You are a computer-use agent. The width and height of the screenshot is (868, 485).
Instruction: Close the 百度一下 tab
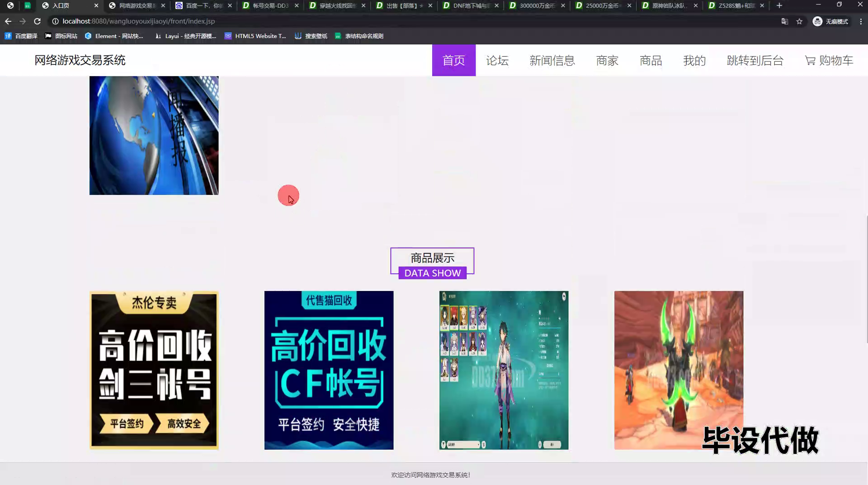coord(230,5)
